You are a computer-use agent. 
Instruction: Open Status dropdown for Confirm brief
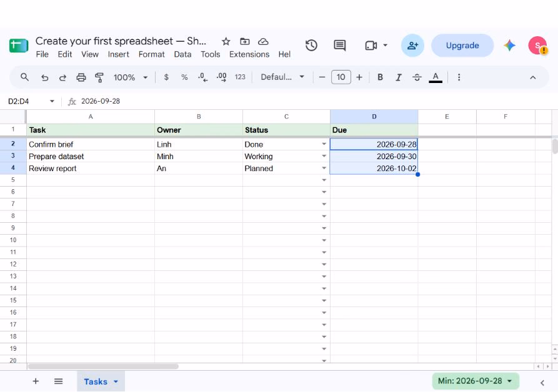pos(324,144)
